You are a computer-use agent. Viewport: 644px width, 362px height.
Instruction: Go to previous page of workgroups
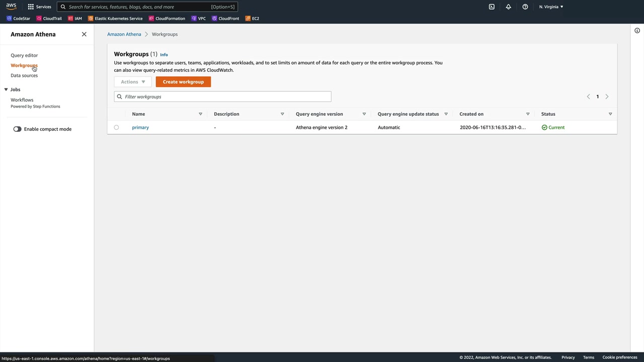(588, 97)
